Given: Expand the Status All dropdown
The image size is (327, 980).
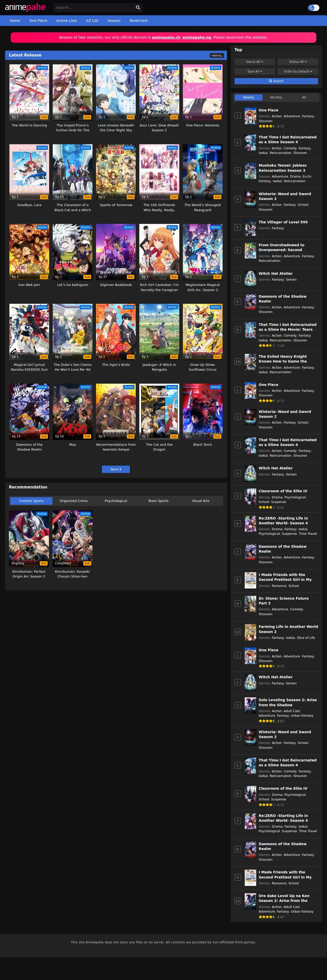Looking at the screenshot, I should [x=298, y=62].
